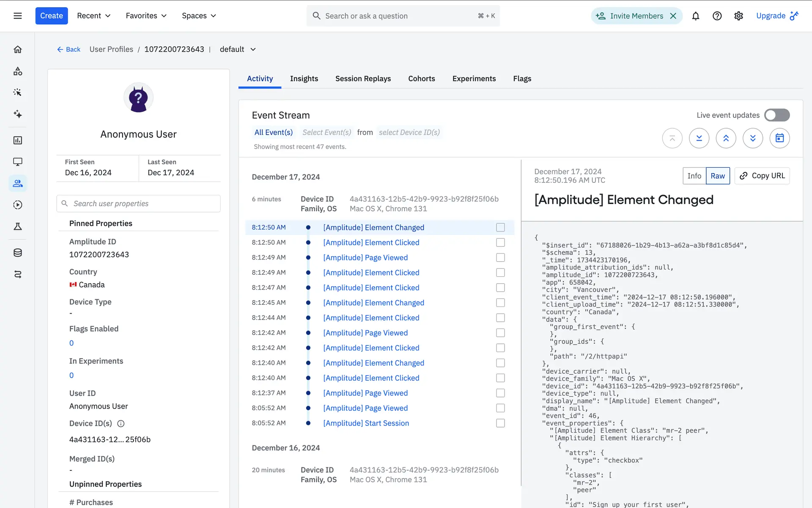The width and height of the screenshot is (812, 508).
Task: Check the box for 8:12:49 AM Page Viewed
Action: point(500,257)
